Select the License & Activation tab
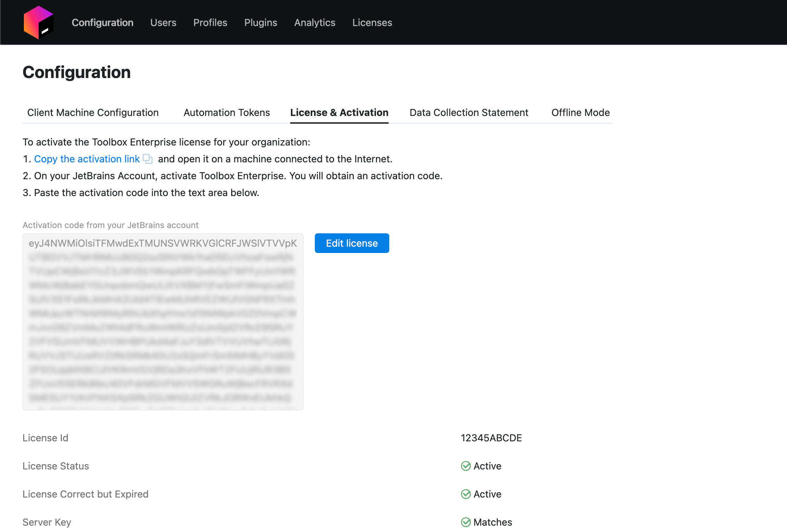The image size is (787, 532). tap(339, 112)
